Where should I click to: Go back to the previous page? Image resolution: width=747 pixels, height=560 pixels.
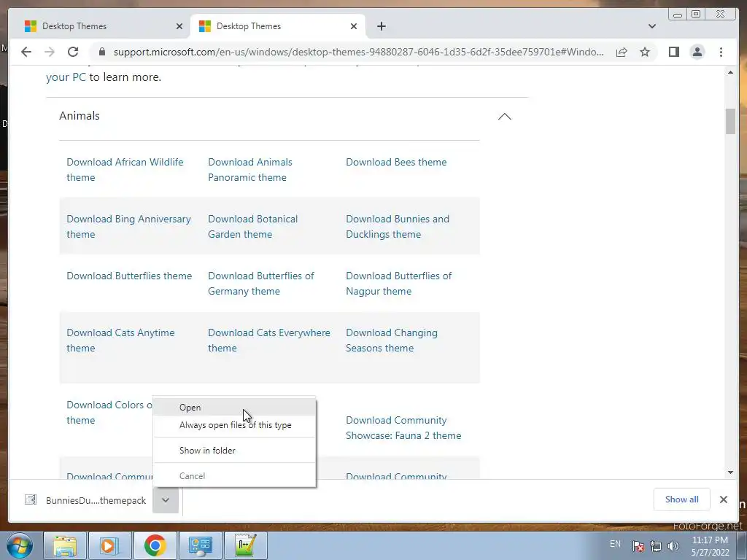click(x=26, y=52)
